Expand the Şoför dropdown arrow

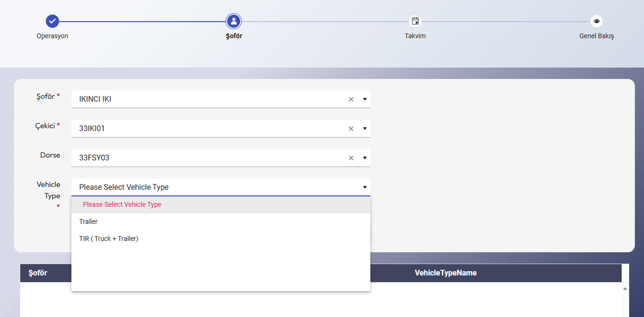365,99
